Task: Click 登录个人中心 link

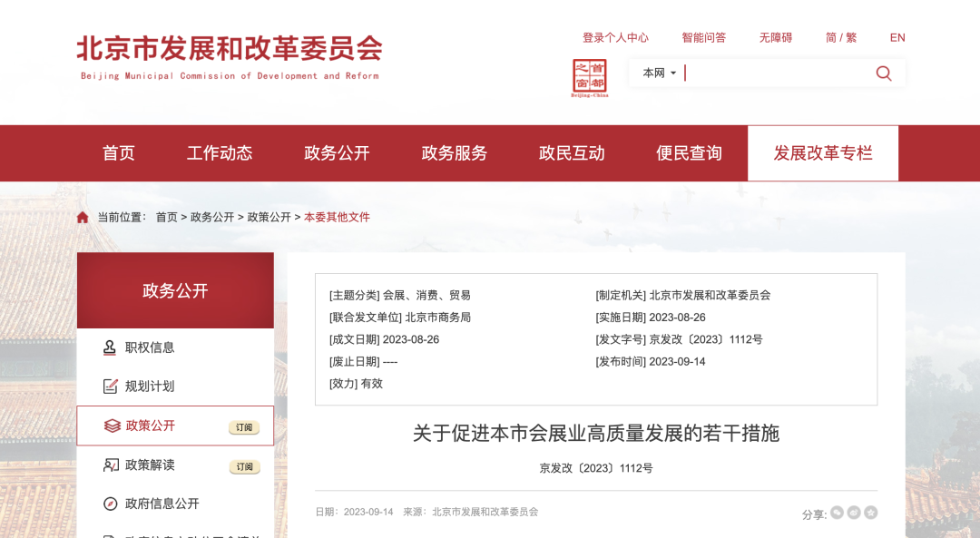Action: click(x=615, y=37)
